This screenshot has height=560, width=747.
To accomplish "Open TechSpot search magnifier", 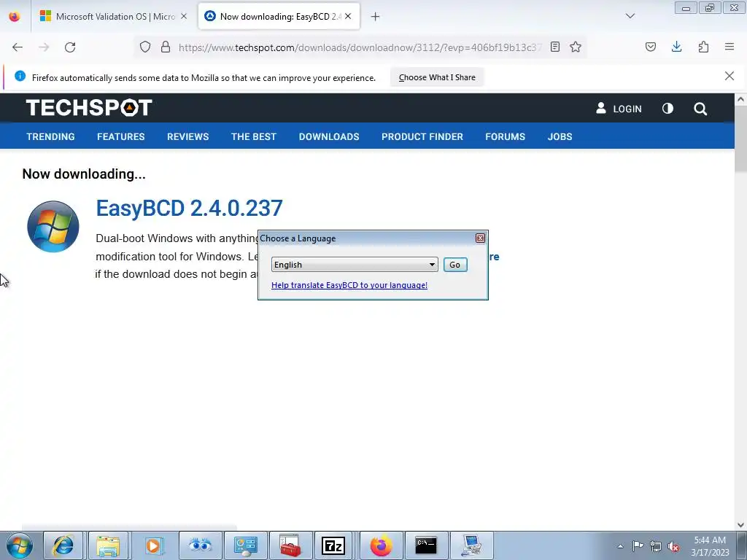I will [700, 109].
